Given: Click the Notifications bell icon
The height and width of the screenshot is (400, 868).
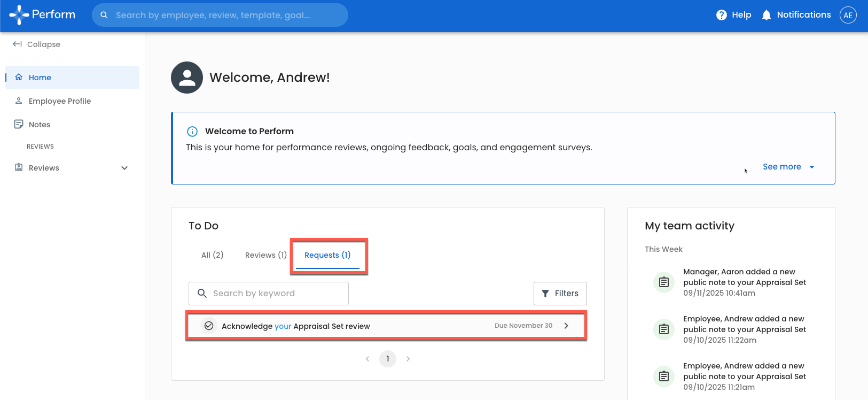Looking at the screenshot, I should [x=767, y=15].
